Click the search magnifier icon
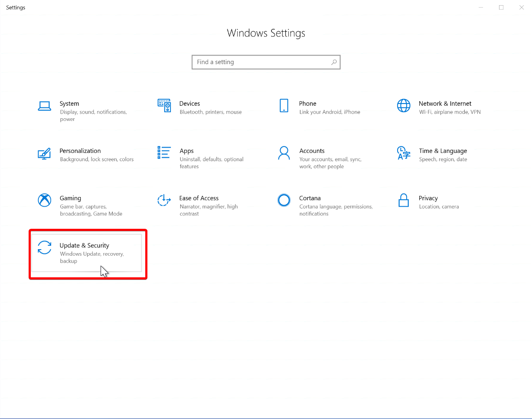Image resolution: width=532 pixels, height=419 pixels. [x=334, y=62]
